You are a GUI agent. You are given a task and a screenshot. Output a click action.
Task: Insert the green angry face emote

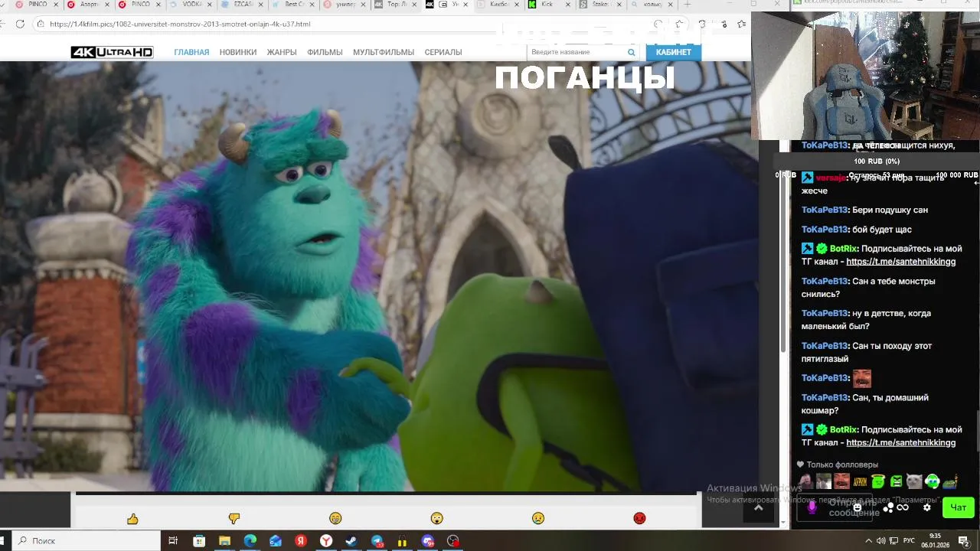[x=896, y=481]
